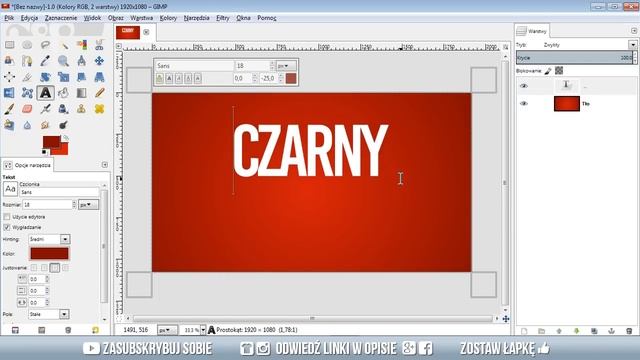
Task: Open the Filtry menu
Action: [x=223, y=18]
